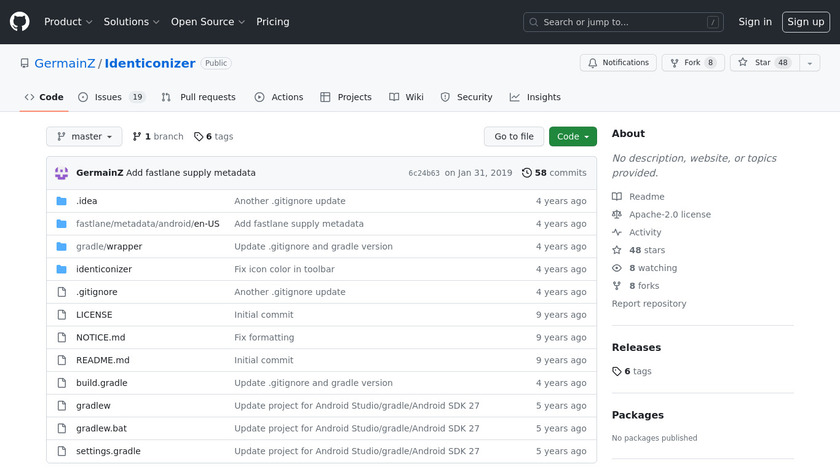
Task: Switch to the Code tab
Action: (x=44, y=97)
